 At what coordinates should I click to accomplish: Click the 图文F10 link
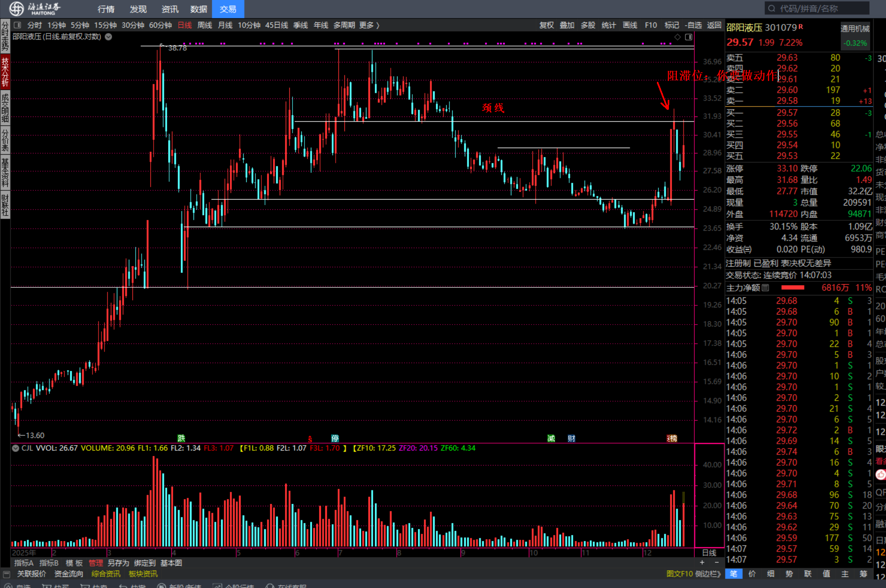[679, 574]
